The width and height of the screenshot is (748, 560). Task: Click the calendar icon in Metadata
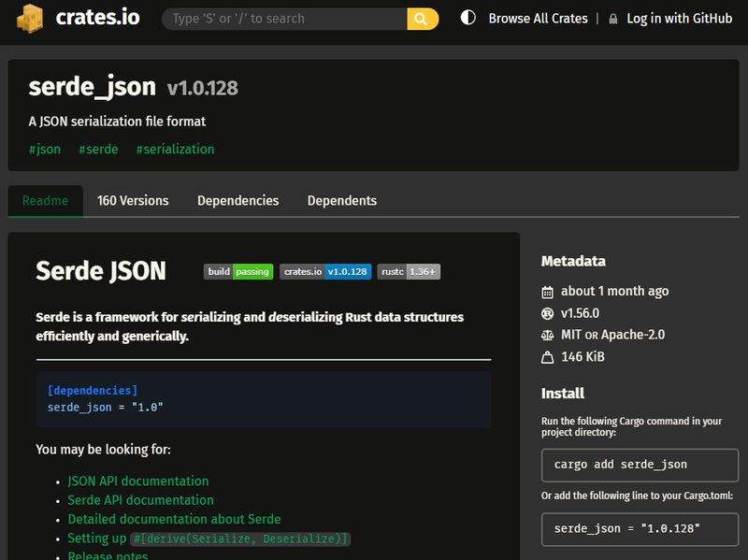547,292
